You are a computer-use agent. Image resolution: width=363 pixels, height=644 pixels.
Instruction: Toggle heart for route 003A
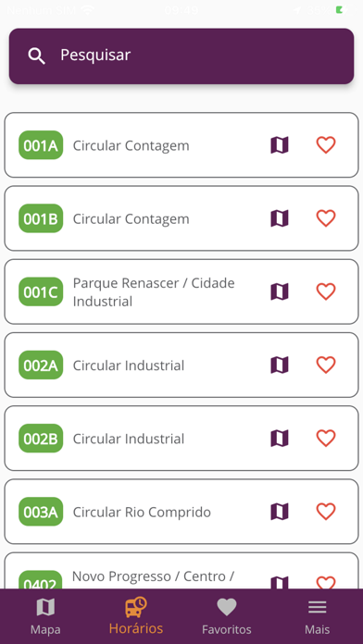pyautogui.click(x=326, y=512)
